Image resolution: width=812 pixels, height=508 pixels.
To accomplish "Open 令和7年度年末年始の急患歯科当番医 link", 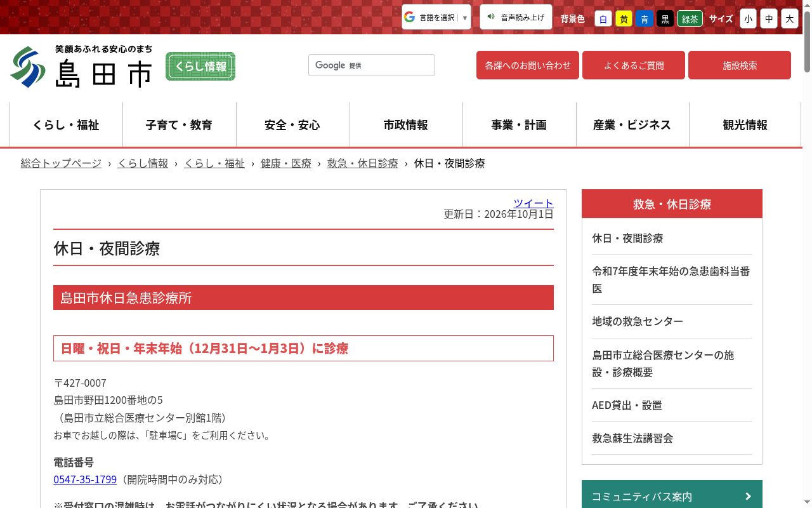I will click(x=671, y=279).
